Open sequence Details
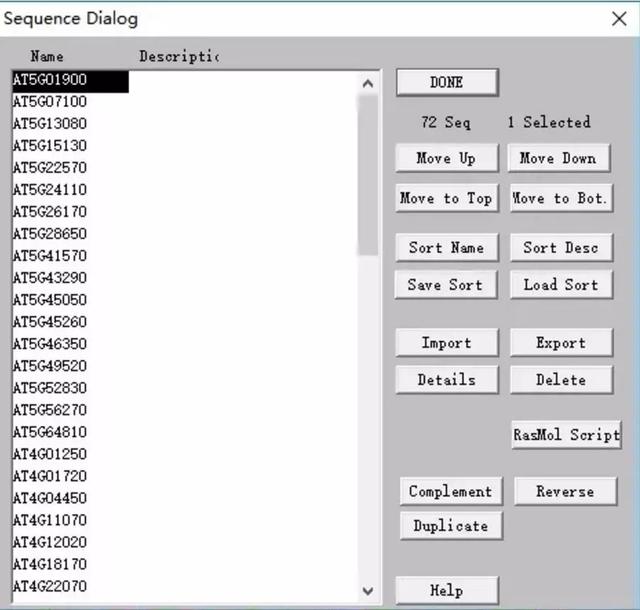The image size is (640, 610). click(447, 380)
